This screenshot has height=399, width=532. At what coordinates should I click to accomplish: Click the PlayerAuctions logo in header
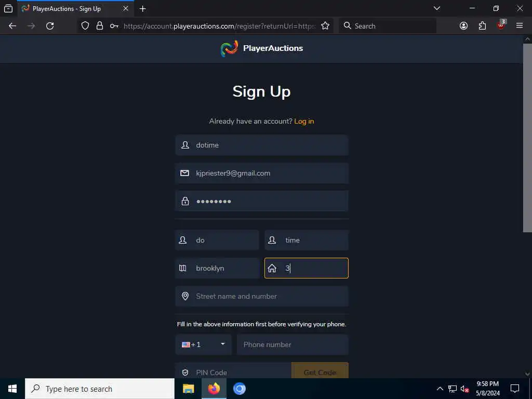(262, 48)
